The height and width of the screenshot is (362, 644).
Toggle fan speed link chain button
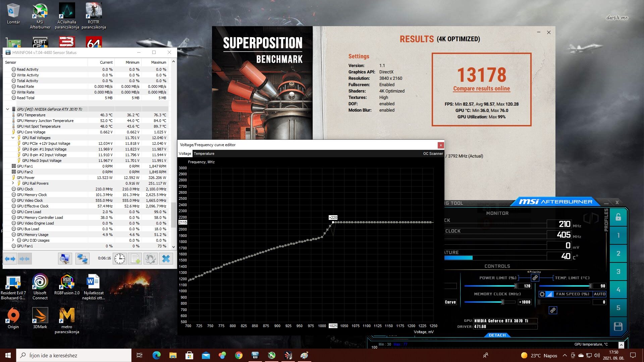click(x=553, y=310)
